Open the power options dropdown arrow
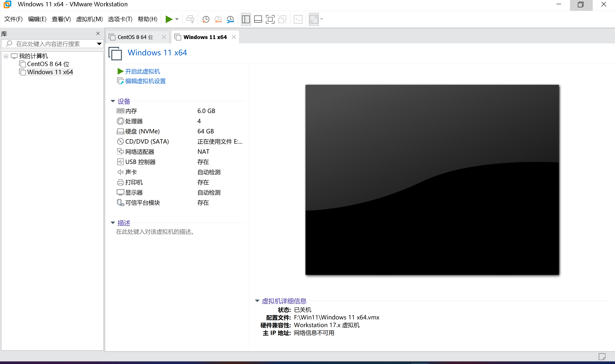The width and height of the screenshot is (615, 364). click(x=177, y=19)
